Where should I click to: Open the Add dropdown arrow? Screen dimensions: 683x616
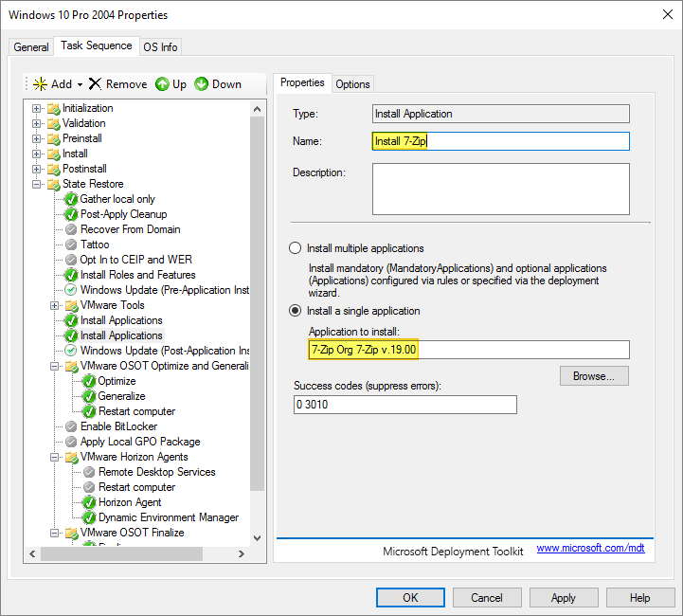[81, 84]
